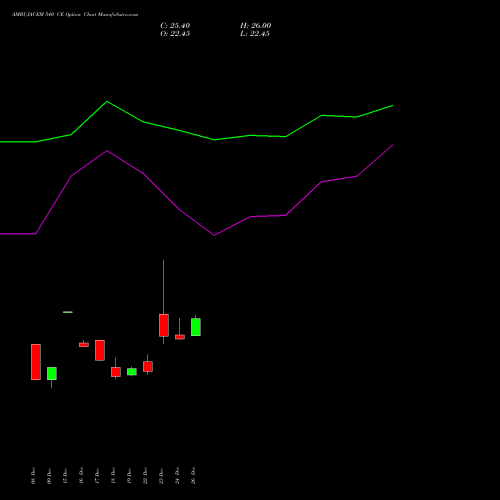500x500 pixels.
Task: Select the 15 Dec date label
Action: [x=65, y=476]
